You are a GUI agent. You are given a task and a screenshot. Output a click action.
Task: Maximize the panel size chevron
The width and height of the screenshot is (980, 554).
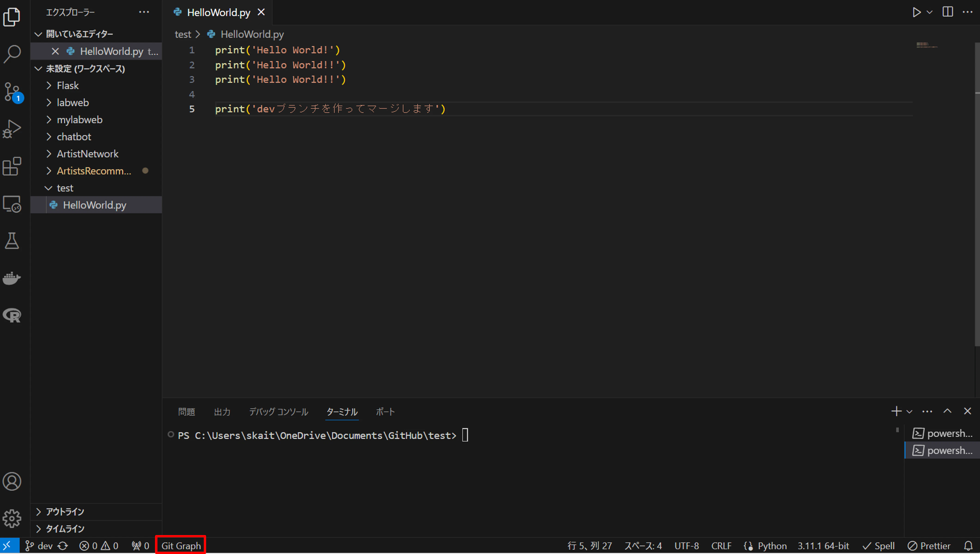tap(947, 411)
